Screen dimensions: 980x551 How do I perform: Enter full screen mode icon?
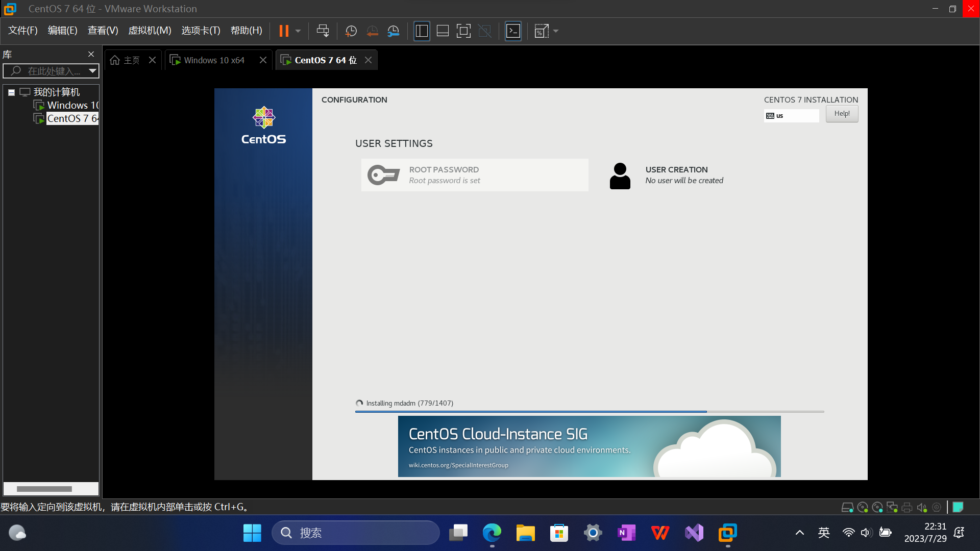[x=463, y=31]
